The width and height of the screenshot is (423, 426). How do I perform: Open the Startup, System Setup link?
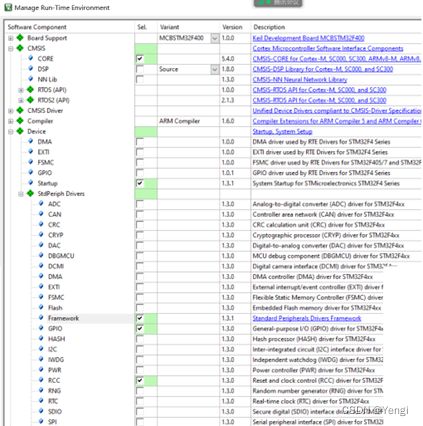tap(282, 131)
